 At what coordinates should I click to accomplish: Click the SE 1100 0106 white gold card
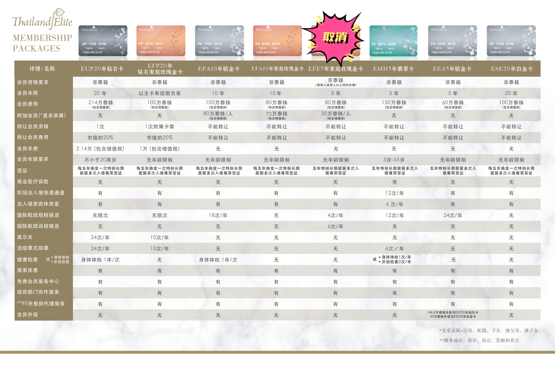click(511, 41)
